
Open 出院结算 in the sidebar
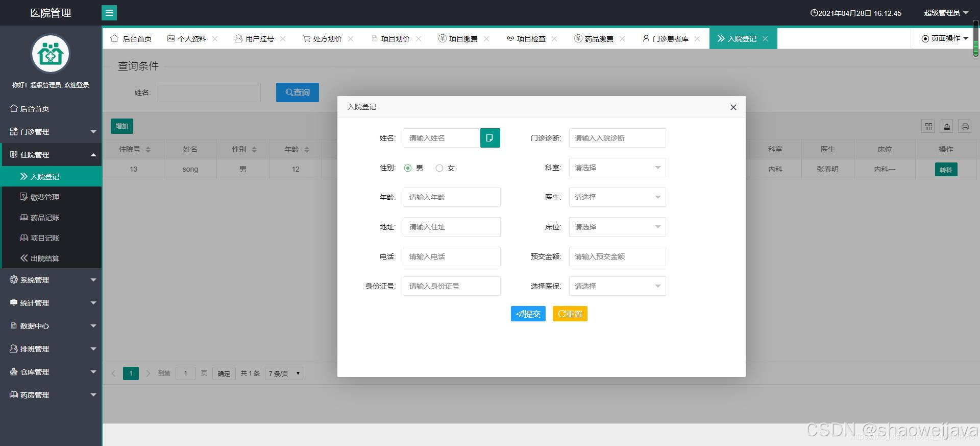51,259
